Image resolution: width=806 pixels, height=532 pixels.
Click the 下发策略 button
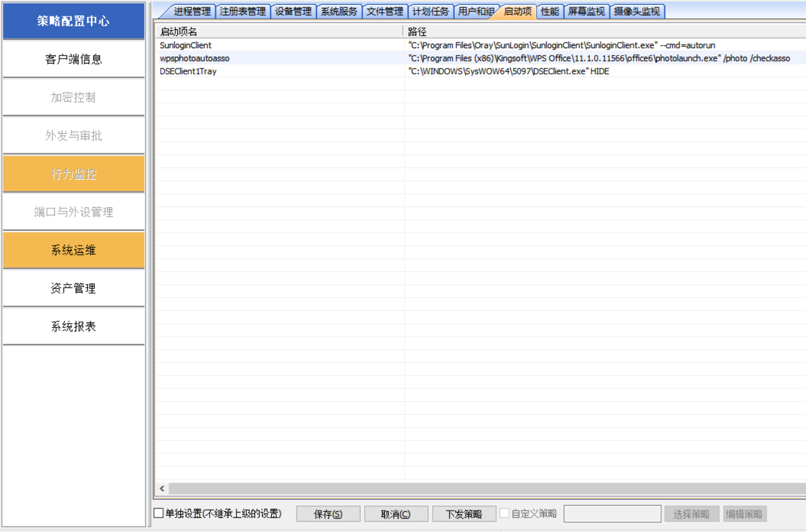click(x=464, y=514)
